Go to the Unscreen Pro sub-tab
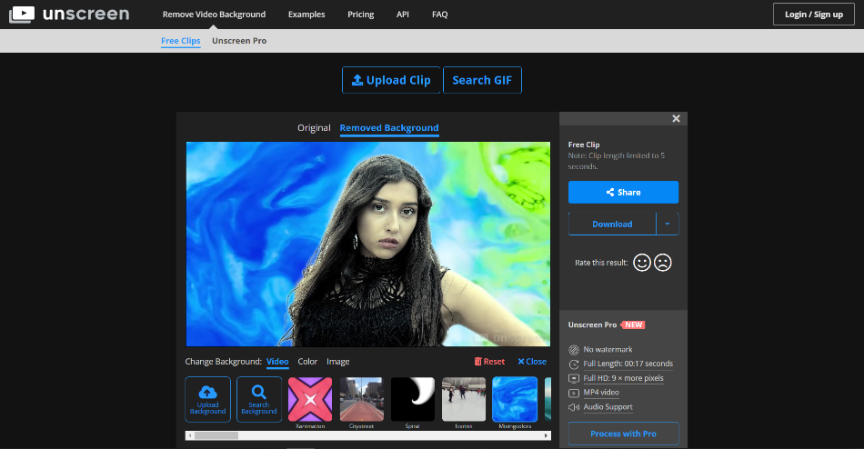 pos(239,41)
